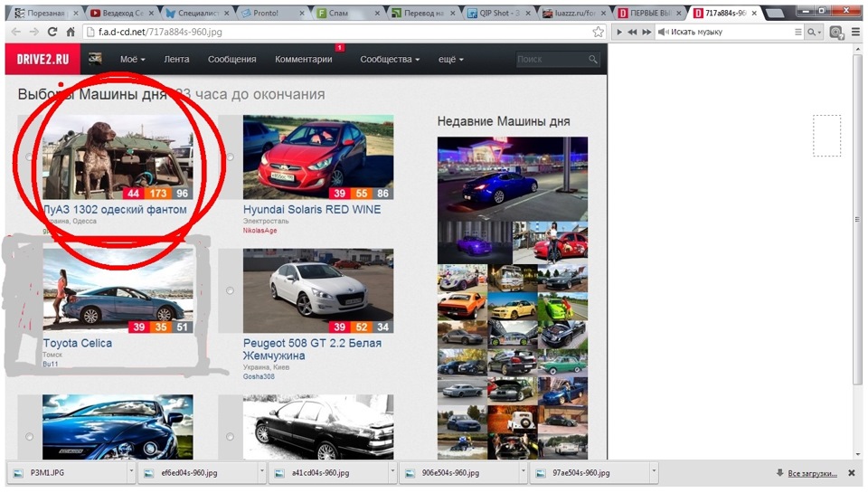
Task: Click the Все загрузки link
Action: coord(812,473)
